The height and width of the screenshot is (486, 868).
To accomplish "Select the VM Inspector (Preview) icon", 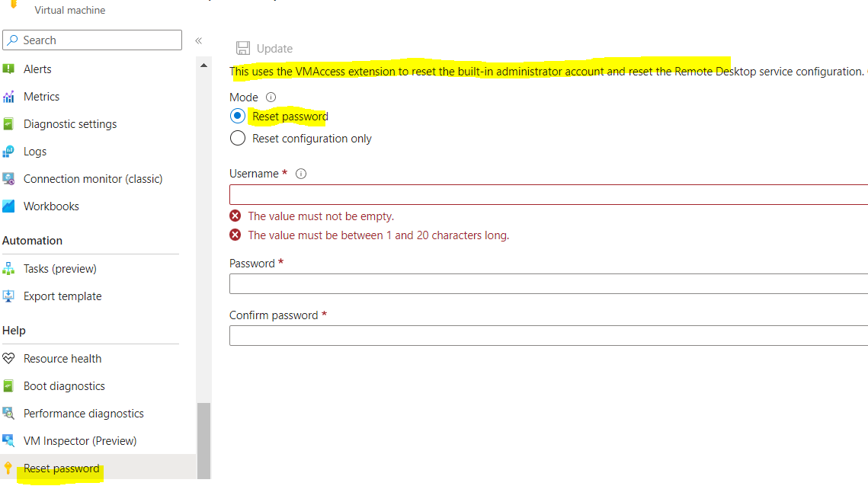I will [10, 440].
